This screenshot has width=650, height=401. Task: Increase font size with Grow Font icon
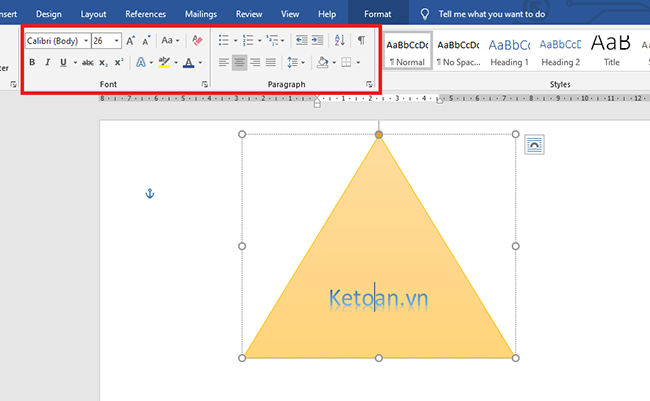(131, 41)
